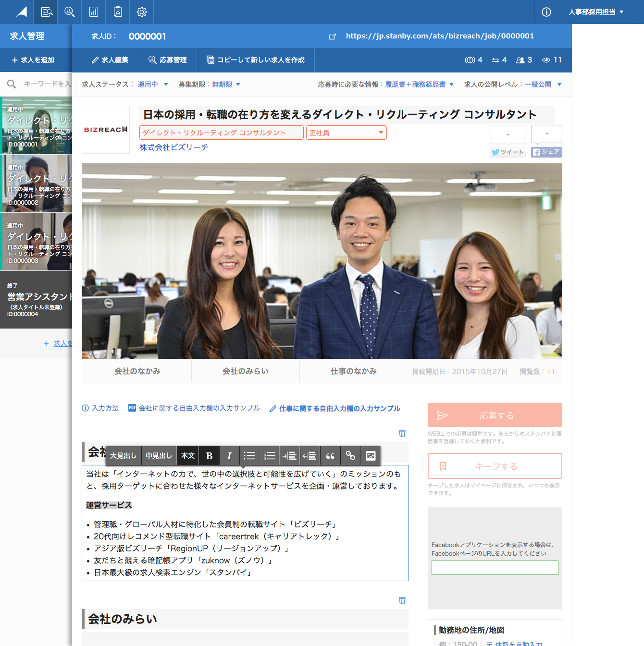Expand the 求人ステータス 運用中 dropdown

pos(152,85)
